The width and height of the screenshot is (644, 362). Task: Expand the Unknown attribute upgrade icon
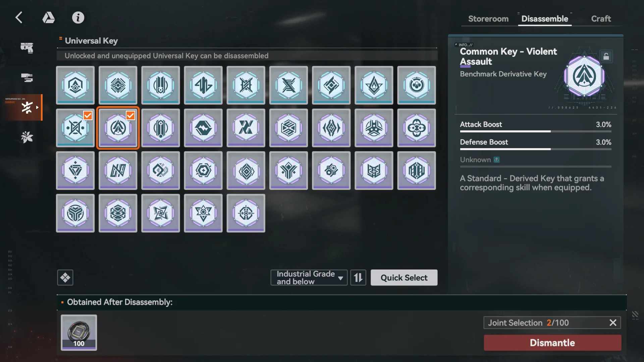point(497,160)
